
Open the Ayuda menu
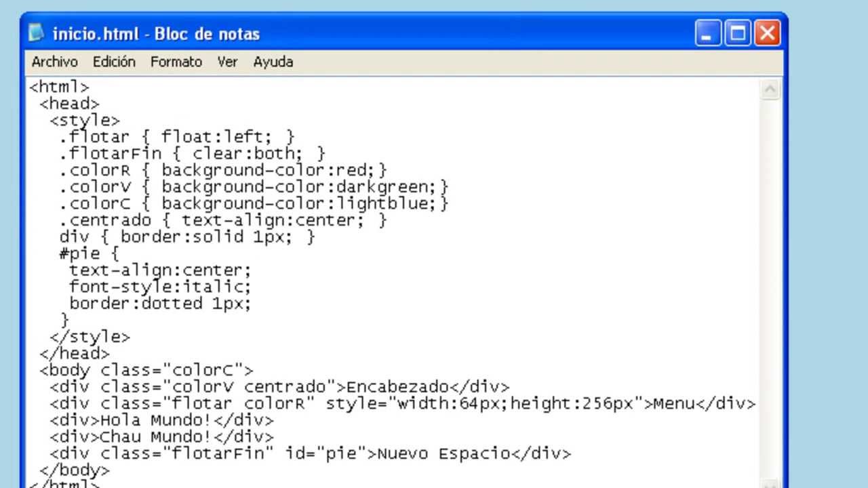(273, 62)
